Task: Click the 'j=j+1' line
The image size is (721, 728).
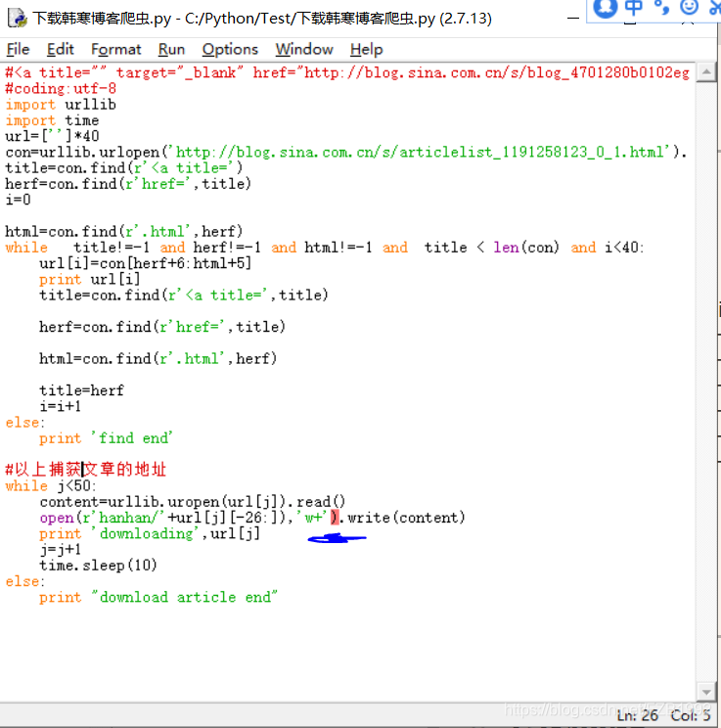Action: click(61, 549)
